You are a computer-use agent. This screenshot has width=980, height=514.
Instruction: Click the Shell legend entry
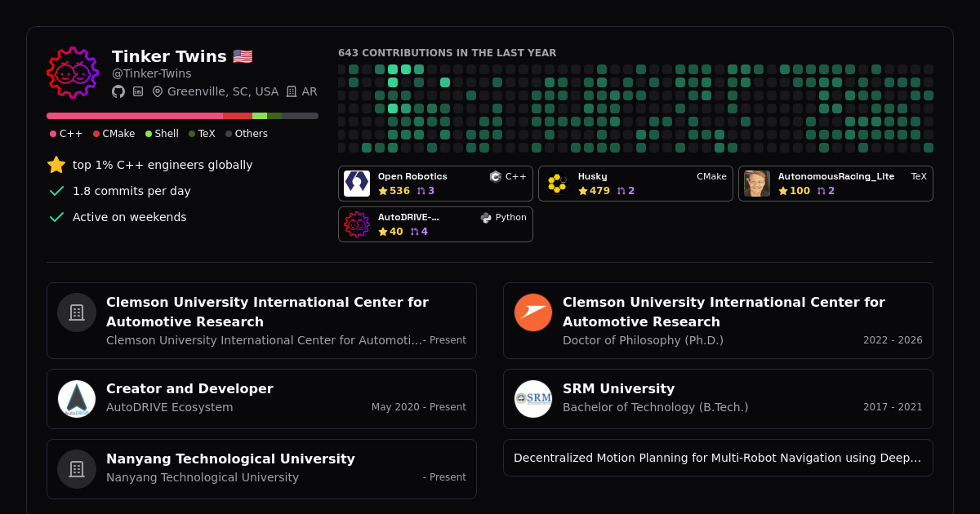coord(162,134)
